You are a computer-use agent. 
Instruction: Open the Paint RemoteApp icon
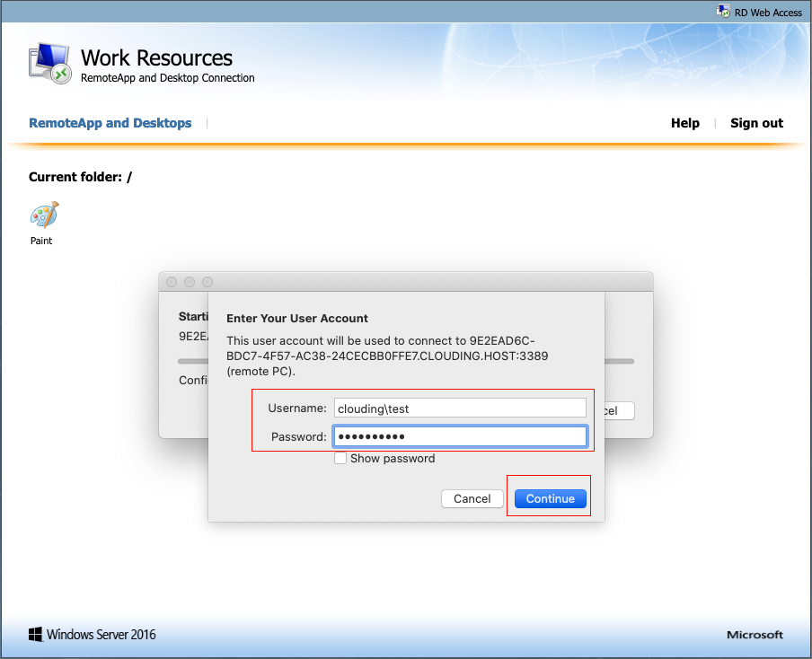pyautogui.click(x=44, y=215)
